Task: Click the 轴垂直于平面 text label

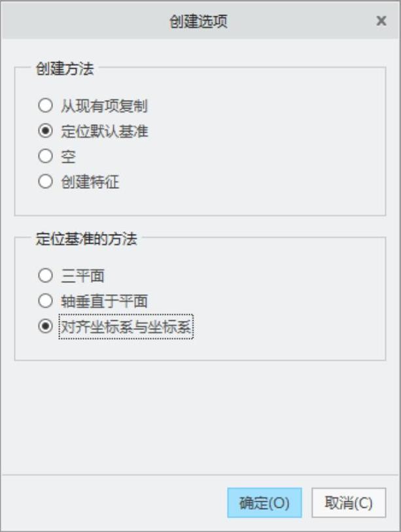Action: point(104,301)
